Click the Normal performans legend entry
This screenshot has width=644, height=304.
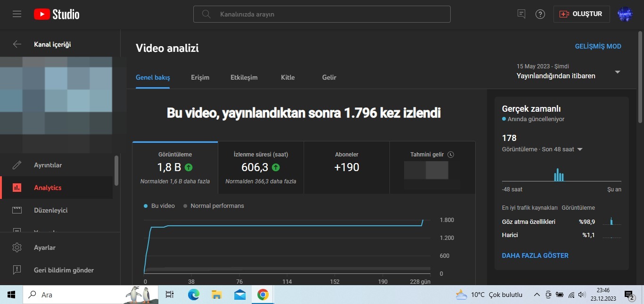(x=214, y=206)
